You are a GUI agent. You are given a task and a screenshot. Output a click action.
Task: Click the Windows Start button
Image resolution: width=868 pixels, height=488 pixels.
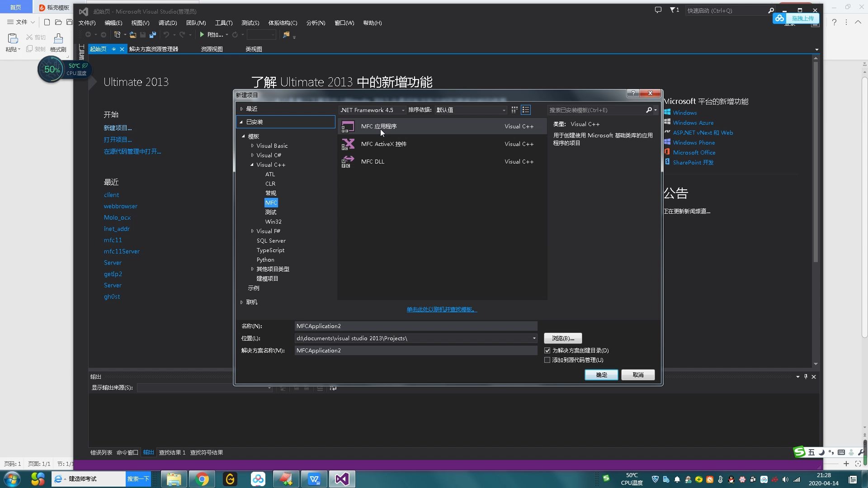[12, 479]
